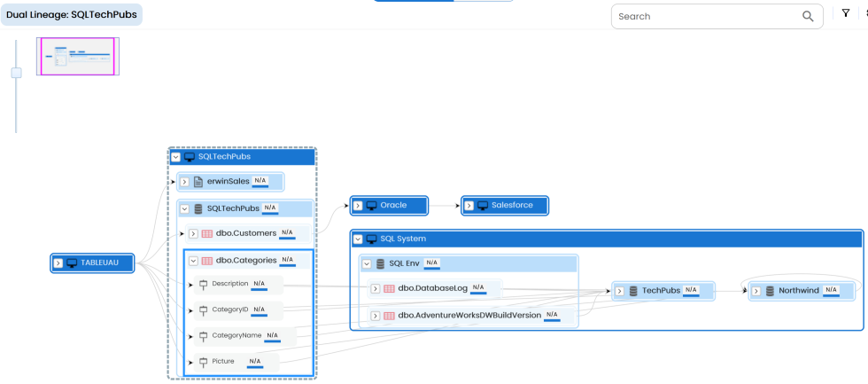Click the Salesforce system monitor icon
Screen dimensions: 868x384
click(x=483, y=206)
